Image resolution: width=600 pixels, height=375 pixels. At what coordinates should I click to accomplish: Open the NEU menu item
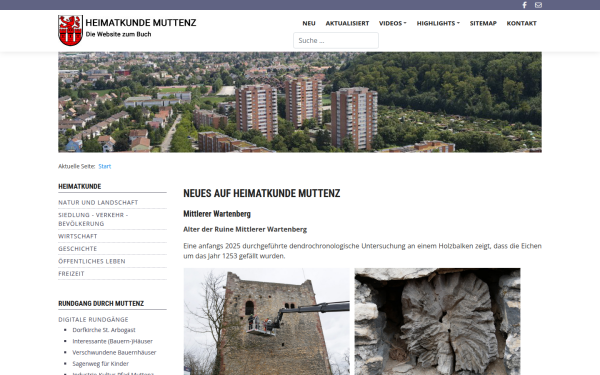point(309,23)
